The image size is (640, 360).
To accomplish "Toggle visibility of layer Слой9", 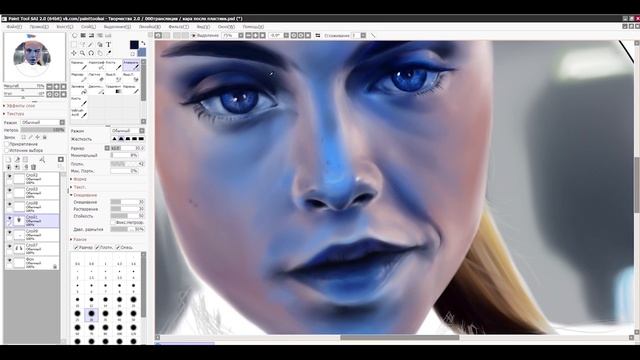I will point(10,232).
